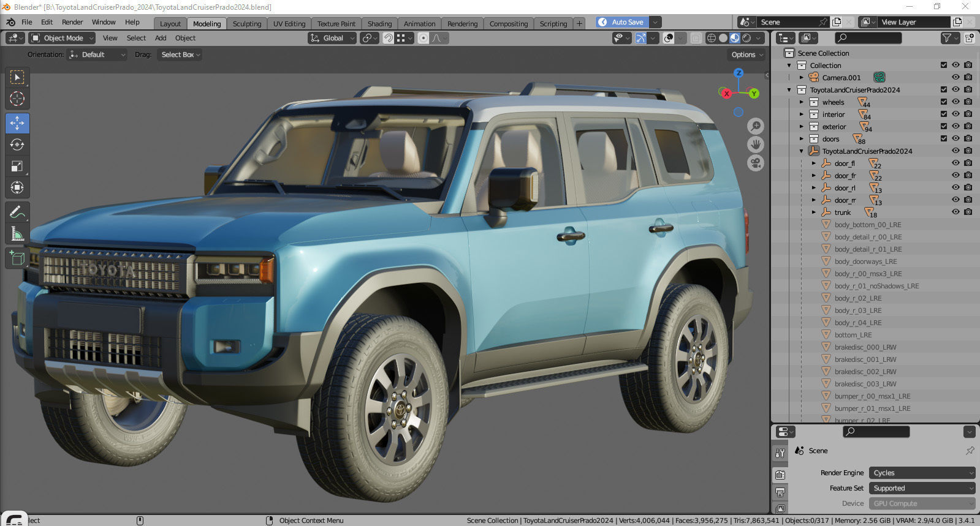Select the Select Box tool in the toolbar
Image resolution: width=980 pixels, height=526 pixels.
coord(17,77)
